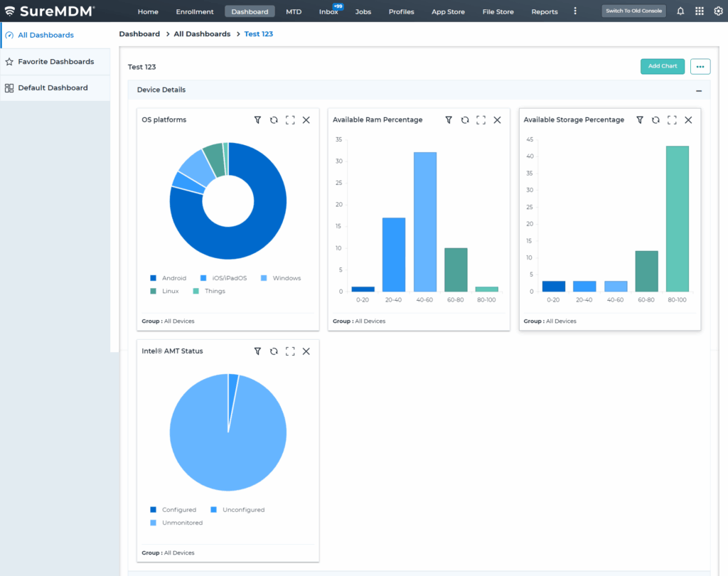Open notifications bell in top bar

(x=680, y=11)
